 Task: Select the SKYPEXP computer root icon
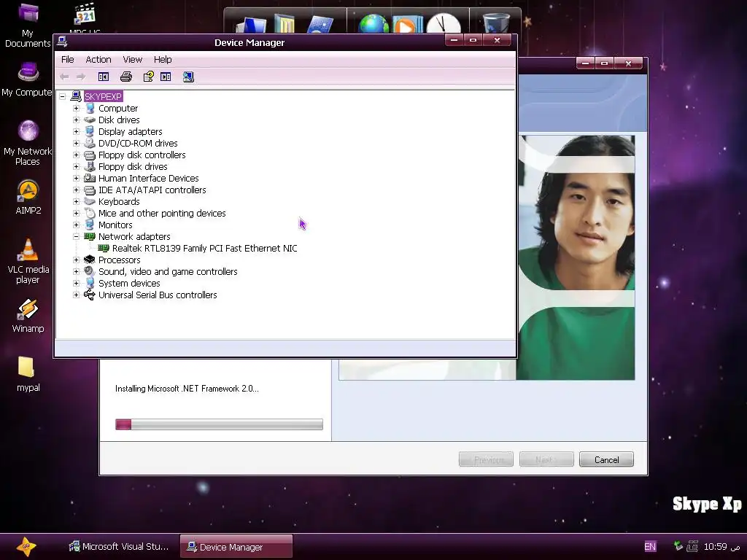tap(76, 97)
